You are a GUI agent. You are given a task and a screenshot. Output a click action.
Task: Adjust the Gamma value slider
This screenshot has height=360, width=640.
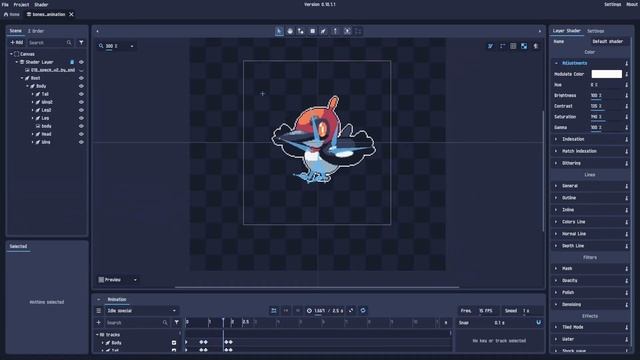tap(606, 127)
